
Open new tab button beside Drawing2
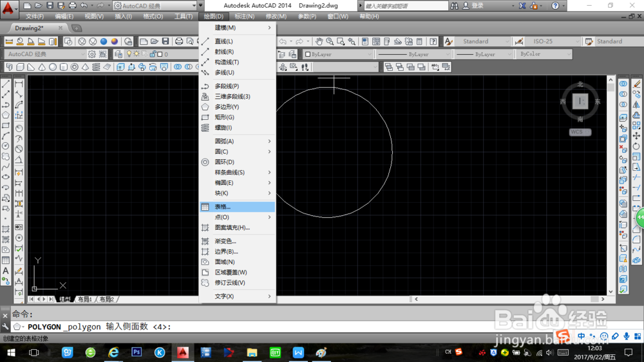pyautogui.click(x=77, y=28)
